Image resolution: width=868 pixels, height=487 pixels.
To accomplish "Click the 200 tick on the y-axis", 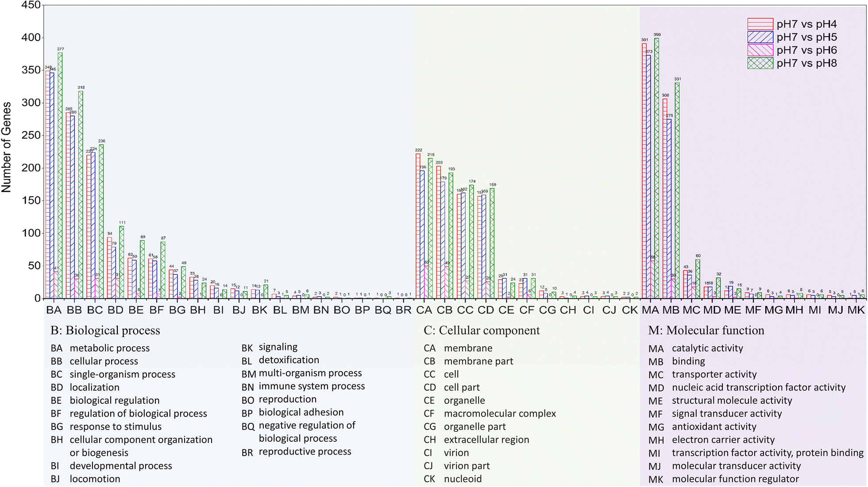I will (x=31, y=168).
